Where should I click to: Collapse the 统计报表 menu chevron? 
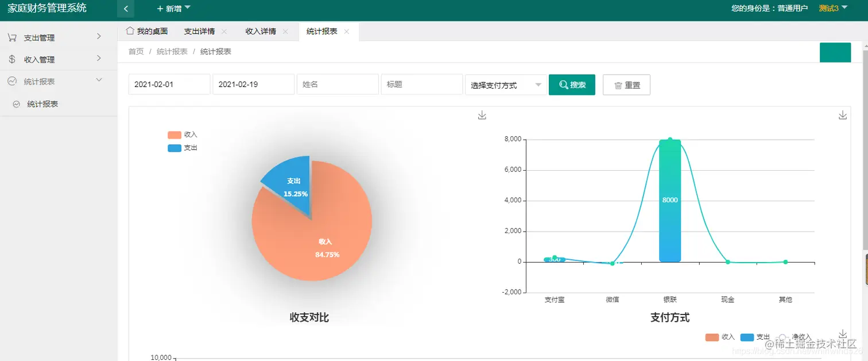point(99,80)
